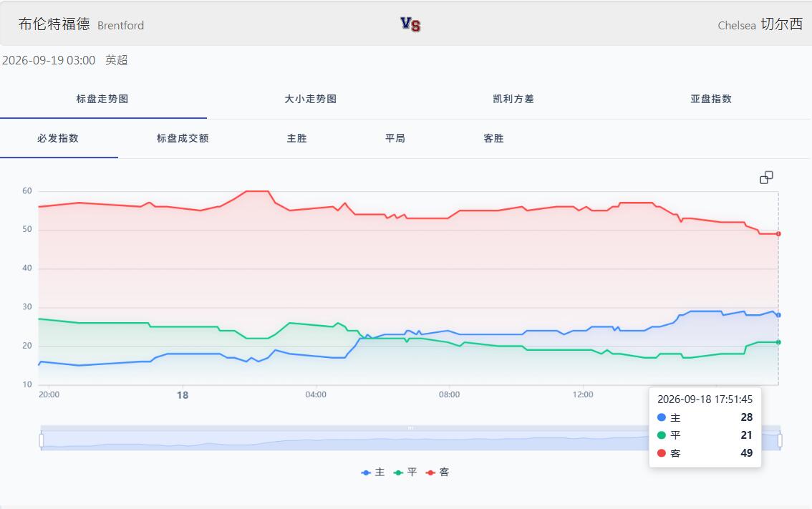Click the VS logo icon
The image size is (812, 509).
[410, 24]
